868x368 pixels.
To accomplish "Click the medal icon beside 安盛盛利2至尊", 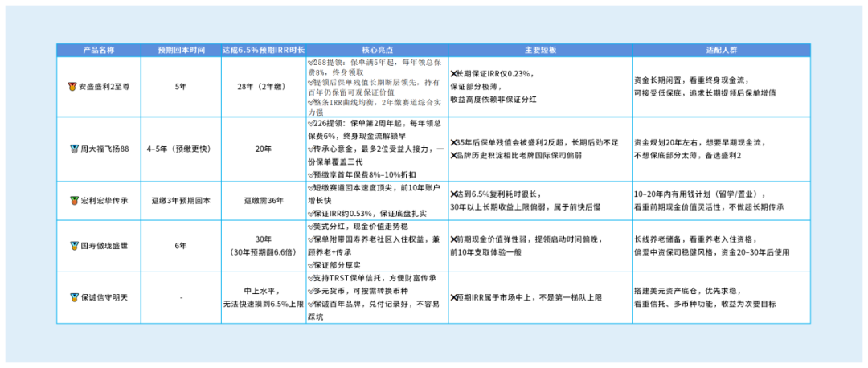I will (x=72, y=86).
